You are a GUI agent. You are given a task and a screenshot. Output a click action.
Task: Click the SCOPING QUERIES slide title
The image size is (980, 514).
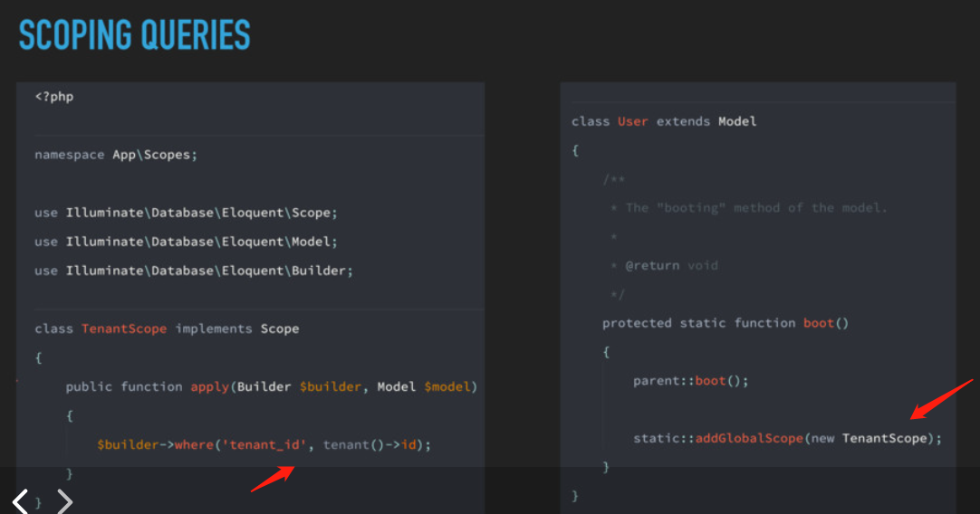click(x=134, y=35)
